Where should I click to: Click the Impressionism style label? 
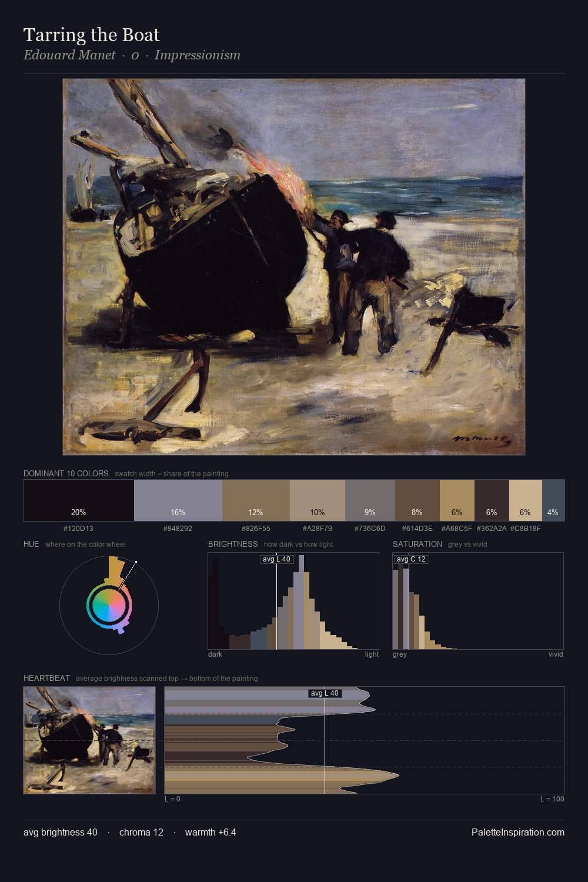click(198, 55)
